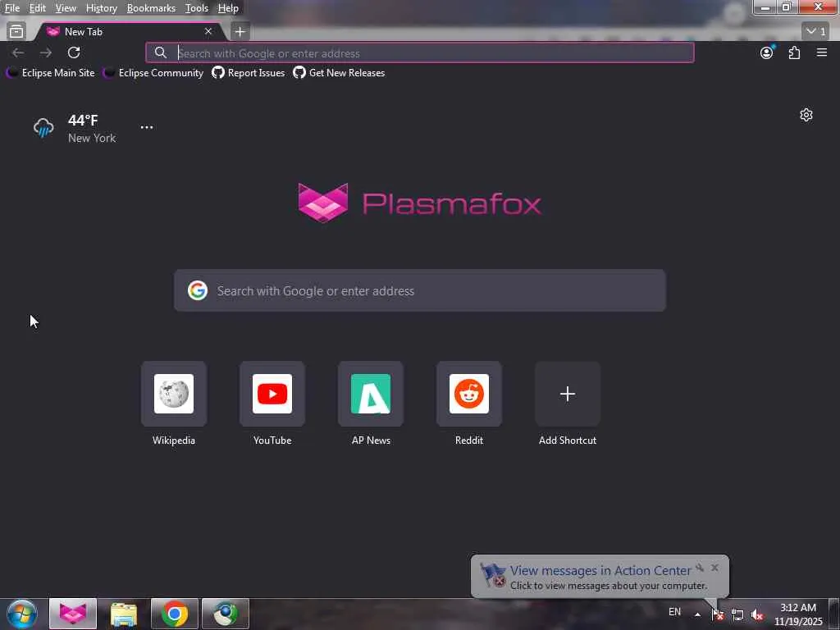Open the Windows Start menu
Viewport: 840px width, 630px height.
coord(22,614)
